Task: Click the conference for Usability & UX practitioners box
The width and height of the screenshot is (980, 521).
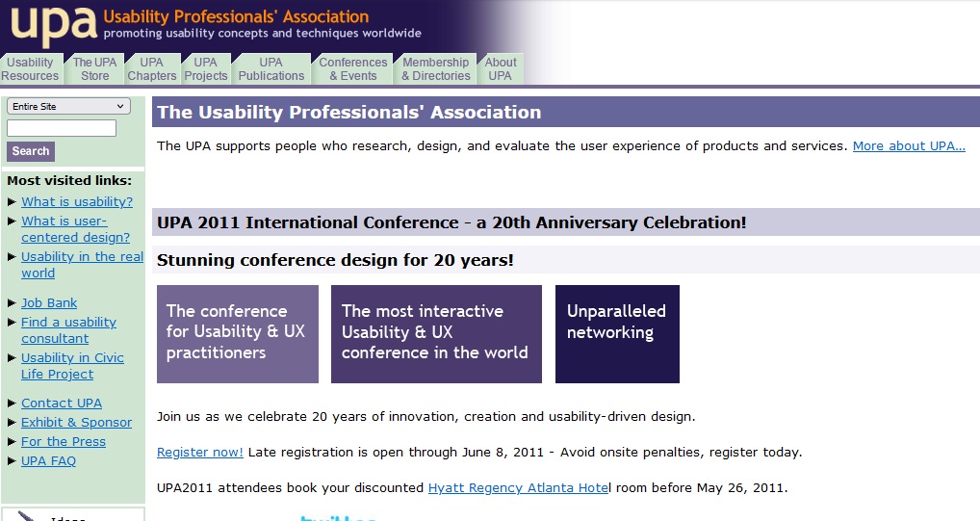Action: point(238,334)
